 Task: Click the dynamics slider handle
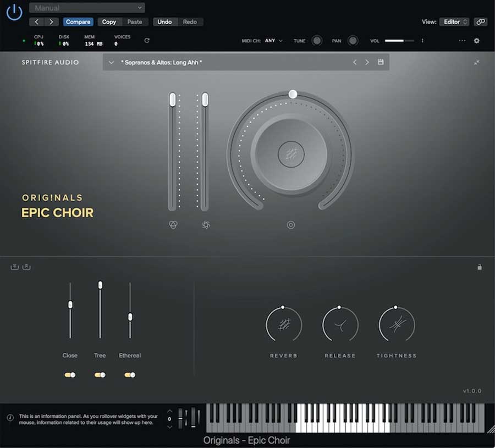[205, 99]
